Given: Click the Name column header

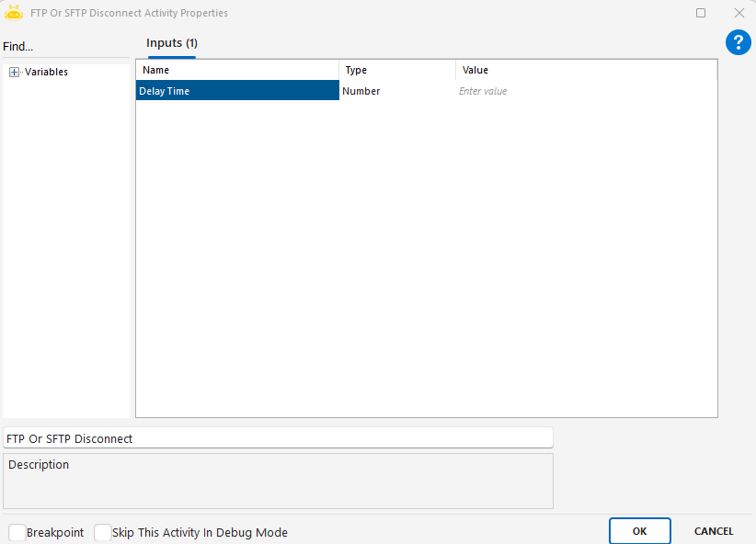Looking at the screenshot, I should coord(237,70).
